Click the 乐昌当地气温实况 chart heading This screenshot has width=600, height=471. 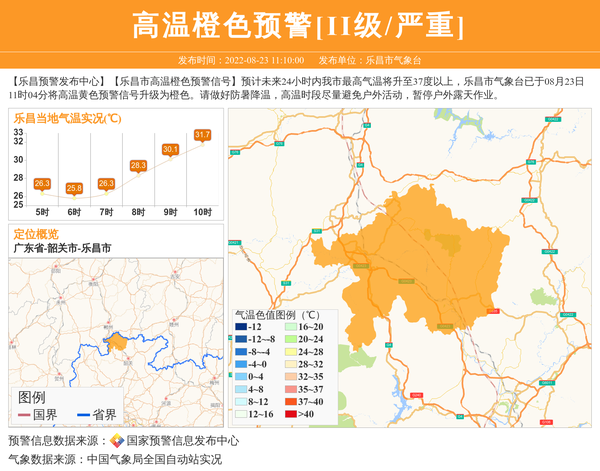[x=68, y=118]
